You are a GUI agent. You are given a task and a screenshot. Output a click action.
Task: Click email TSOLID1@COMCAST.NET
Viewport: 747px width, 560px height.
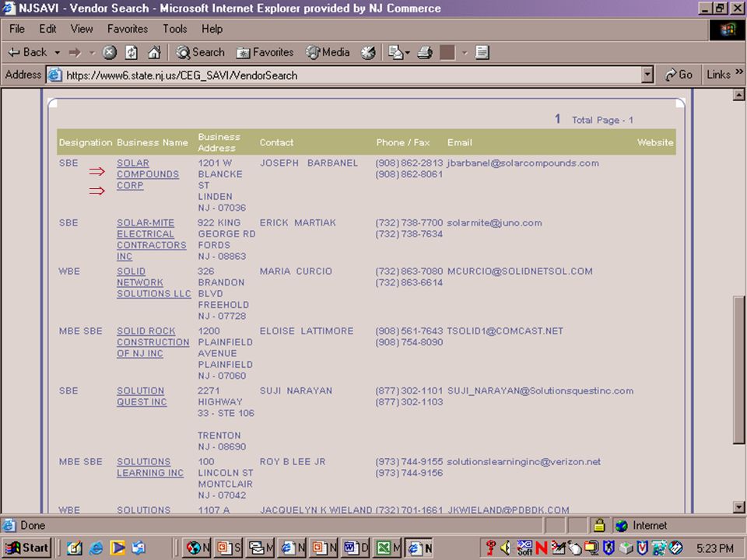pos(505,331)
